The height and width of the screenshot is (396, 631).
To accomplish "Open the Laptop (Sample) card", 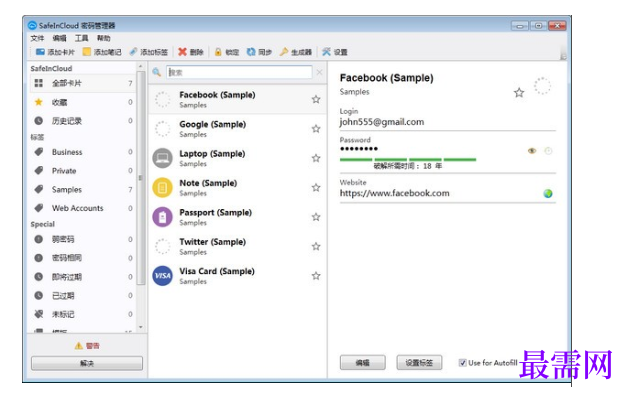I will [237, 158].
